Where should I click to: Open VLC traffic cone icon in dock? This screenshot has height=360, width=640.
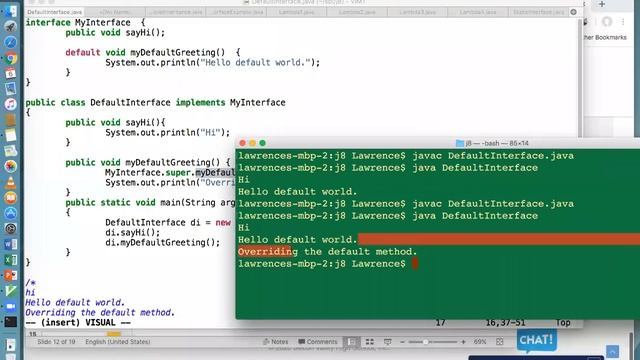(x=11, y=182)
